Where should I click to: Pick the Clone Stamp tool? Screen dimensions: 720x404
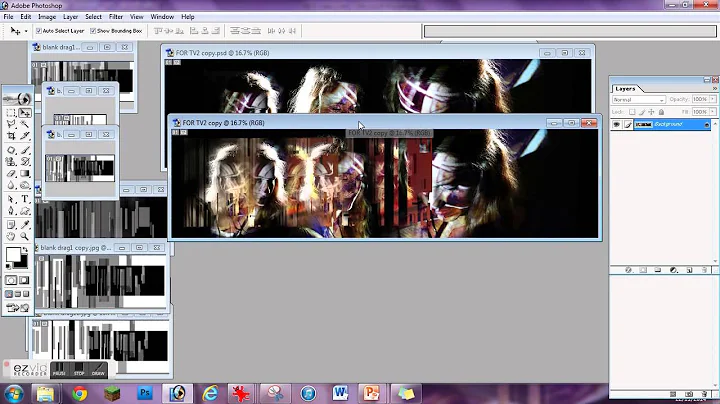click(x=11, y=162)
